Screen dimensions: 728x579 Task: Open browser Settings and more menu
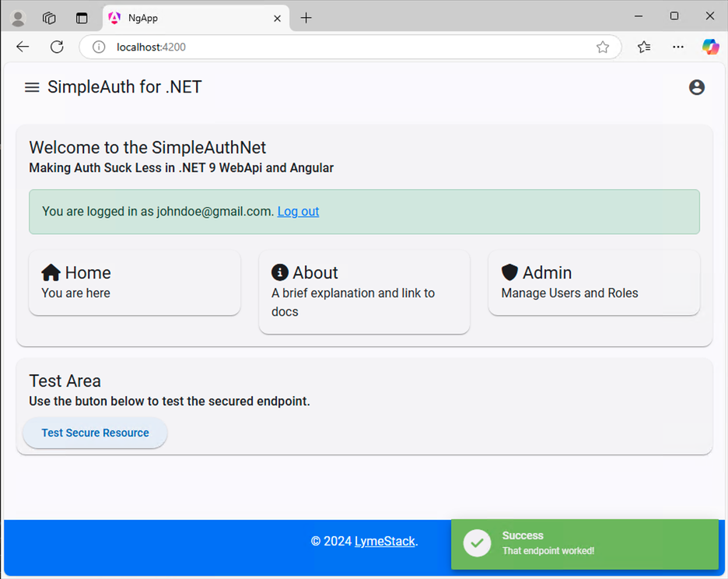point(678,47)
